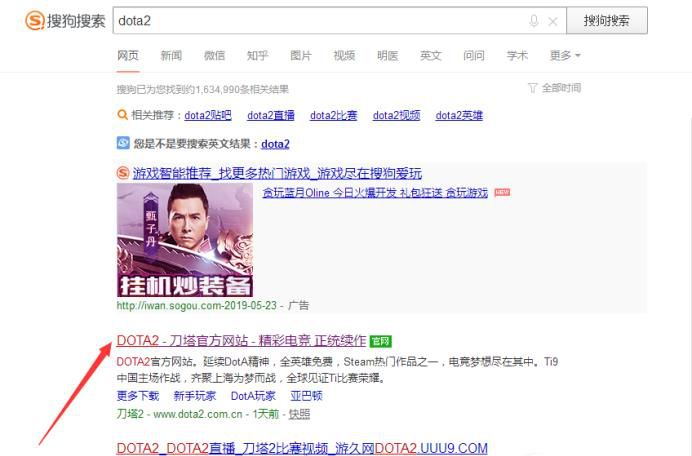Open the 问问 tab
Viewport: 692px width, 456px height.
point(474,56)
